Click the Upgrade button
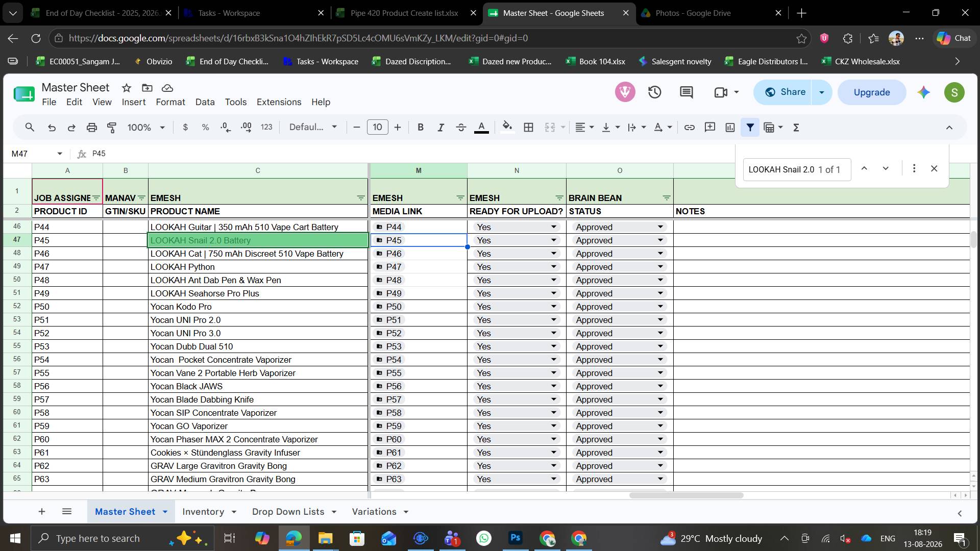 pos(872,92)
